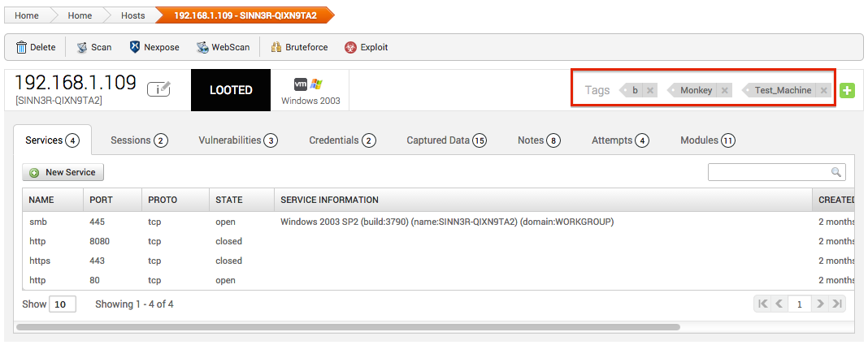Click the host info edit icon
This screenshot has width=868, height=345.
click(x=159, y=89)
